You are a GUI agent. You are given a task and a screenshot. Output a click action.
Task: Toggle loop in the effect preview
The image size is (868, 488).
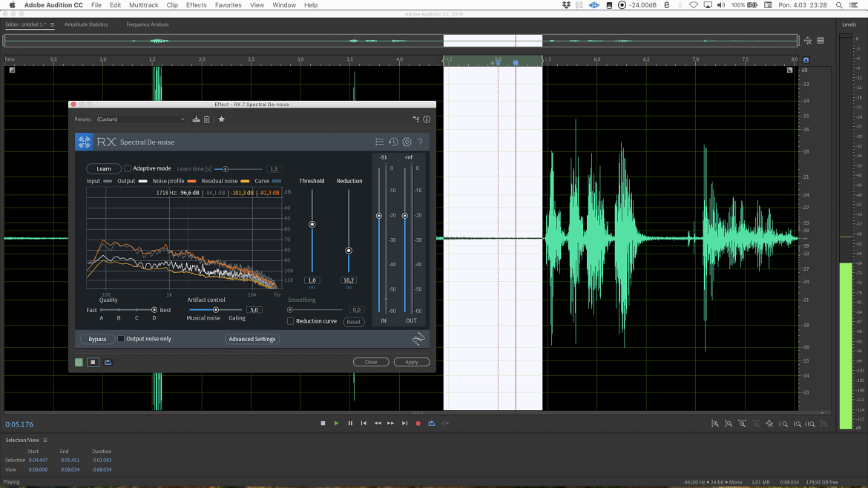108,362
